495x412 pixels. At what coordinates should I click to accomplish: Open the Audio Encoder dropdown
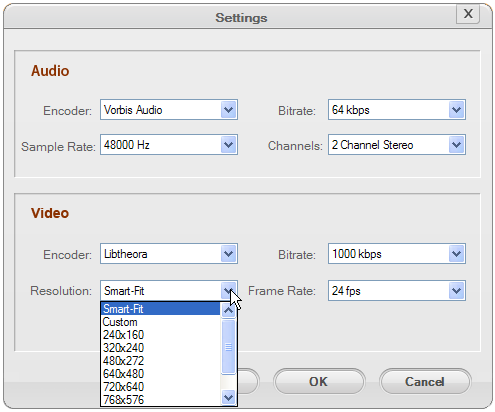point(169,109)
